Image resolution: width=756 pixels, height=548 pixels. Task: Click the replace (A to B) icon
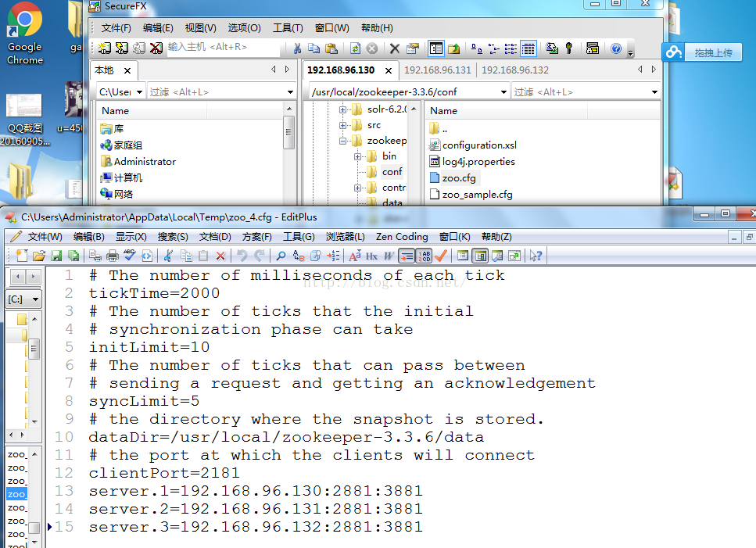click(298, 256)
